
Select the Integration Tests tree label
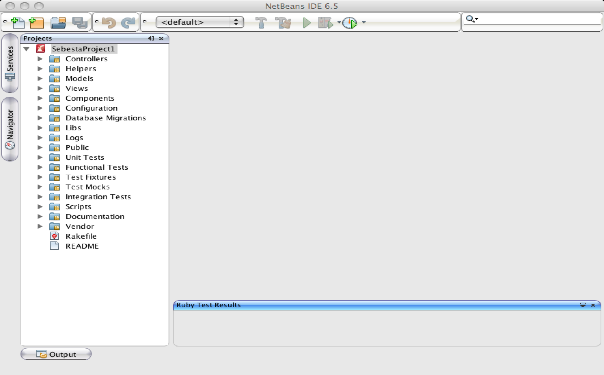(x=98, y=197)
